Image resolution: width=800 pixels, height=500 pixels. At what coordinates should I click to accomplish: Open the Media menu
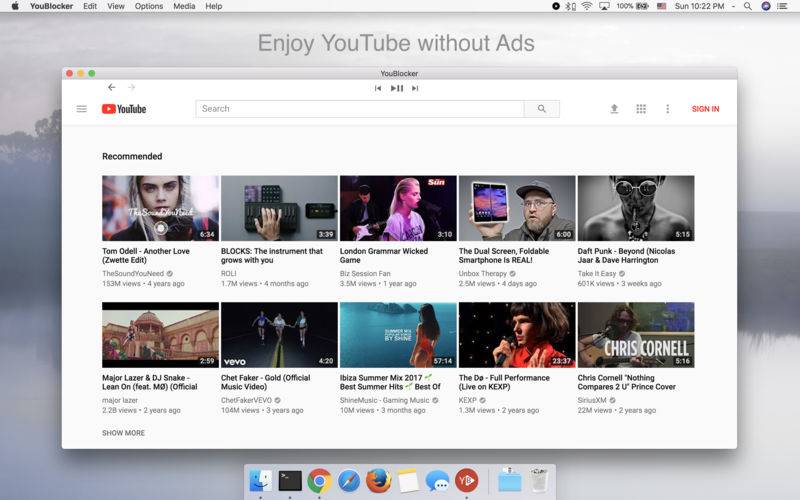(x=184, y=6)
